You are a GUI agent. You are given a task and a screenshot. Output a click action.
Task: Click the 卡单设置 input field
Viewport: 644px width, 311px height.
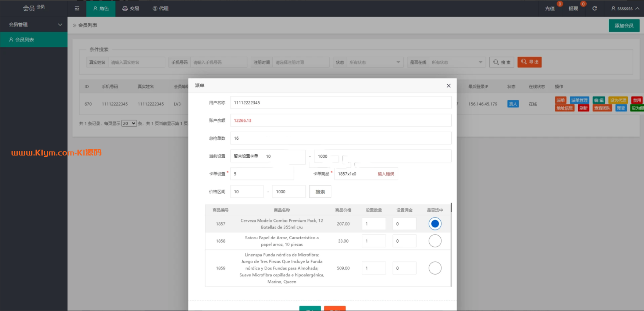[262, 174]
